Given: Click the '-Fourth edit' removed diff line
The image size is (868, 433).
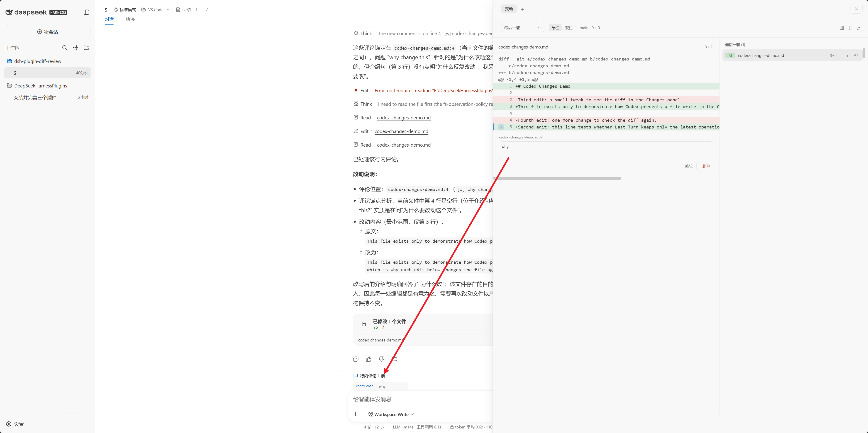Looking at the screenshot, I should coord(606,120).
